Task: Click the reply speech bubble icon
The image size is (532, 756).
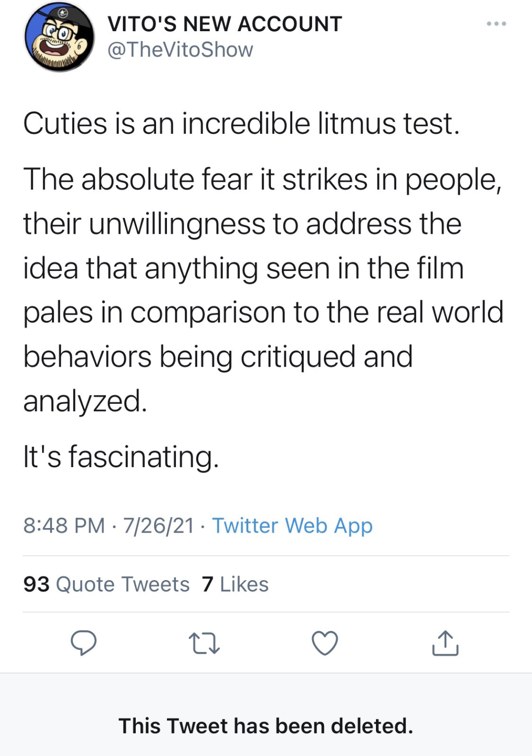Action: tap(84, 643)
